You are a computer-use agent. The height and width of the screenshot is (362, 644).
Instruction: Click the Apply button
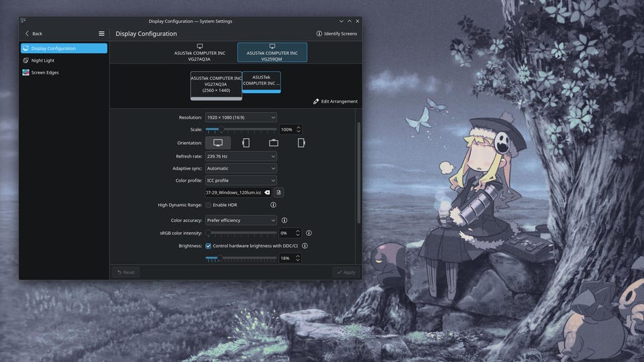(346, 272)
